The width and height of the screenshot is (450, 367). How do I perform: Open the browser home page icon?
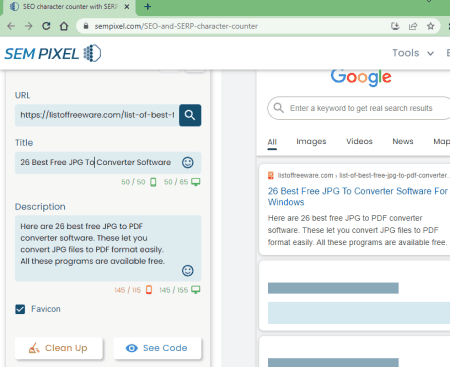[64, 26]
